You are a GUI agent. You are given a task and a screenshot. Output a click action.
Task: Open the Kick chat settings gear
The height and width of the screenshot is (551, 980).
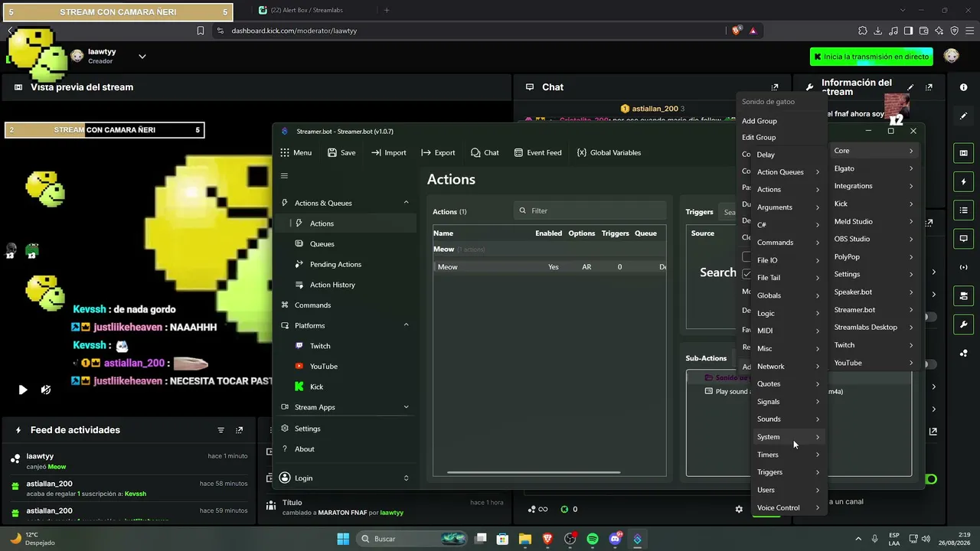click(739, 509)
